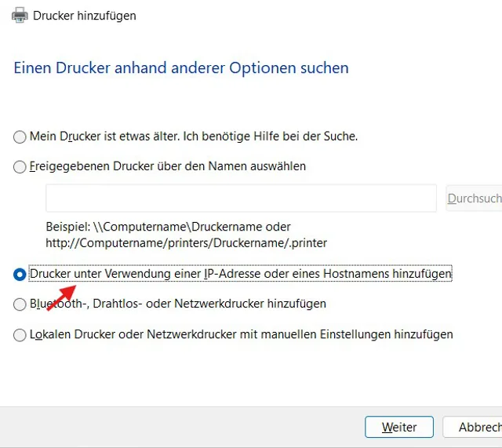Click the 'Drucker hinzufügen' window title text

pos(85,16)
